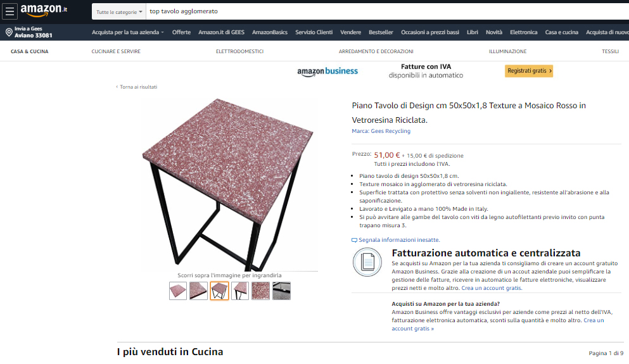Switch to the Elettrodomestici category tab
Viewport: 629px width, 364px height.
239,51
